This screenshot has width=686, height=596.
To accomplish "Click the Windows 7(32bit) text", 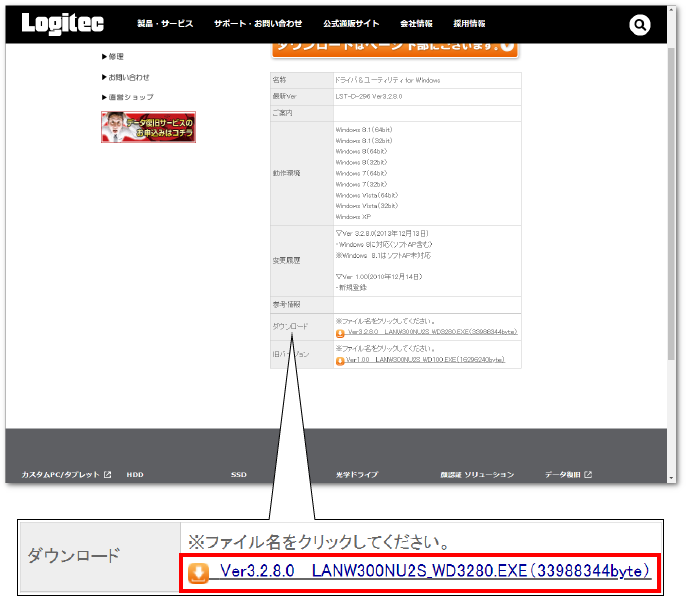I will click(361, 184).
